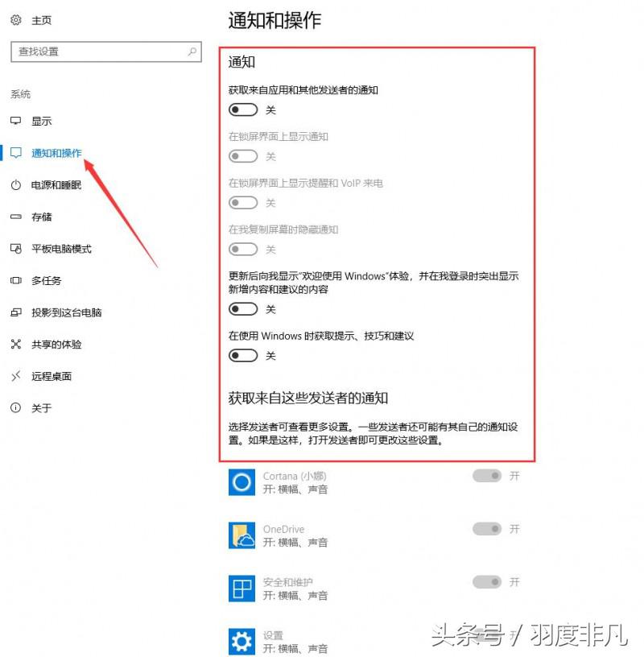Click the OneDrive cloud icon
644x657 pixels.
click(242, 535)
